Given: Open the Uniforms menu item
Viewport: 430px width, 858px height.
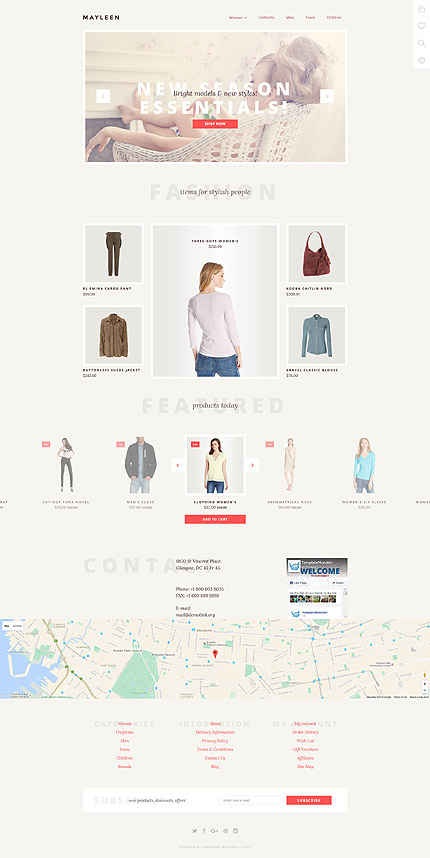Looking at the screenshot, I should 266,18.
